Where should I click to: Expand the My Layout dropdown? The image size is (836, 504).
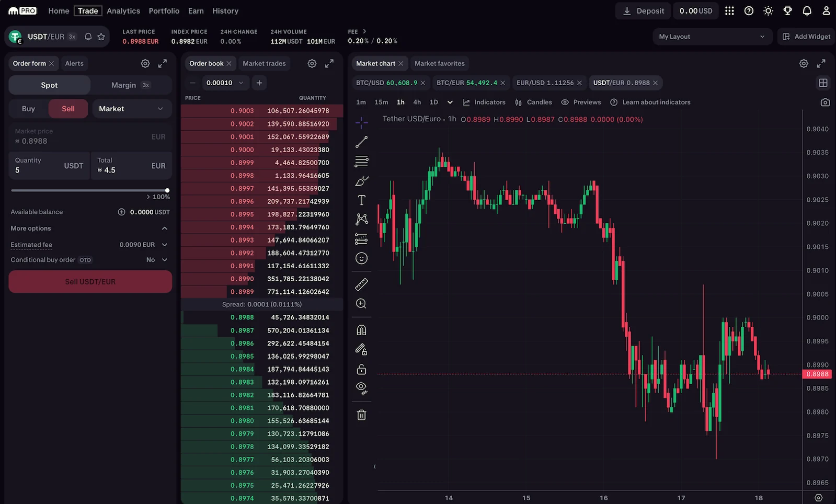tap(712, 37)
